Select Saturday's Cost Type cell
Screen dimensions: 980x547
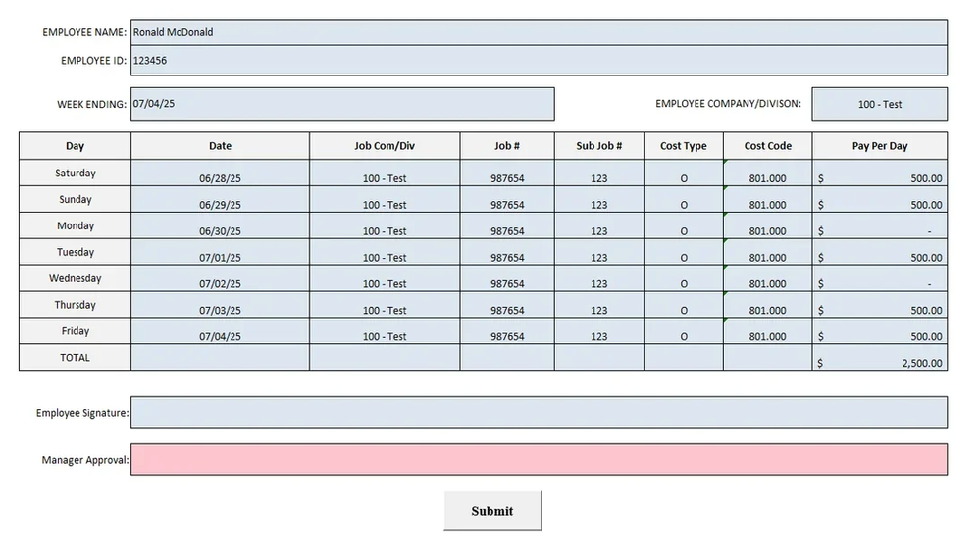click(684, 173)
